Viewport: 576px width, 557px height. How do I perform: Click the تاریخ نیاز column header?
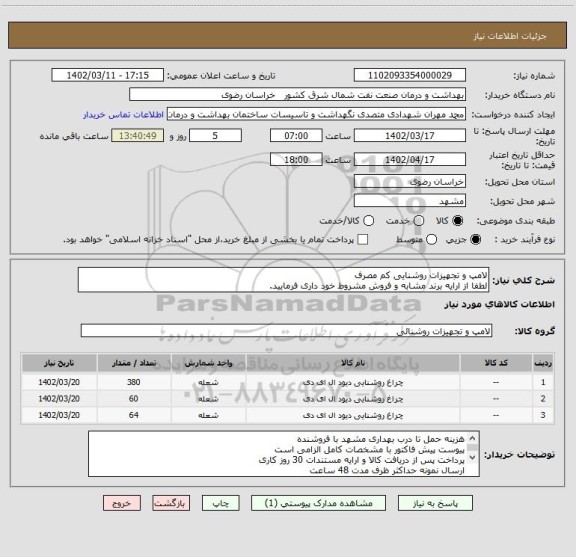pyautogui.click(x=59, y=363)
